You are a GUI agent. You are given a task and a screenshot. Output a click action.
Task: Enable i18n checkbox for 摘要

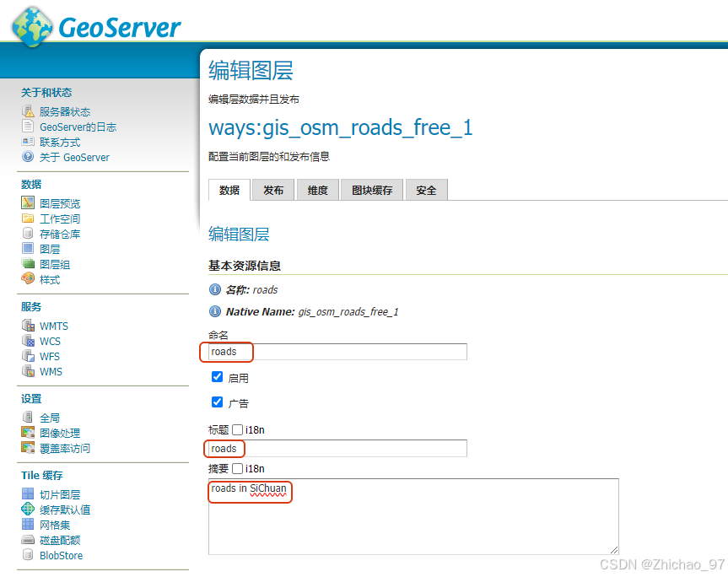[237, 468]
